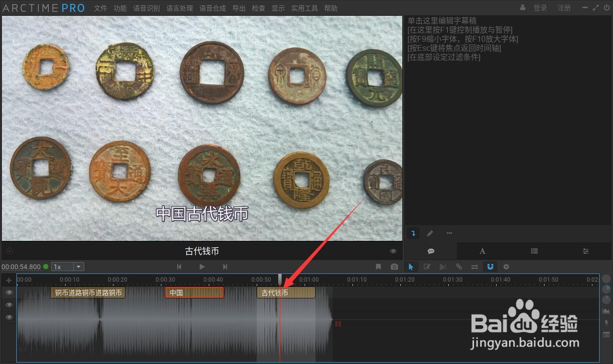Open the 帮助 menu
This screenshot has width=613, height=364.
click(331, 8)
